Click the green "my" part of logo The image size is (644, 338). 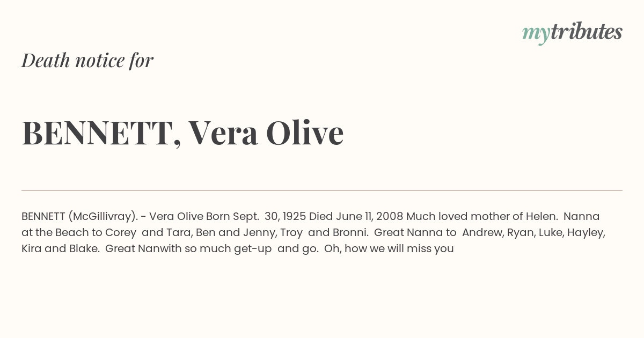point(536,34)
